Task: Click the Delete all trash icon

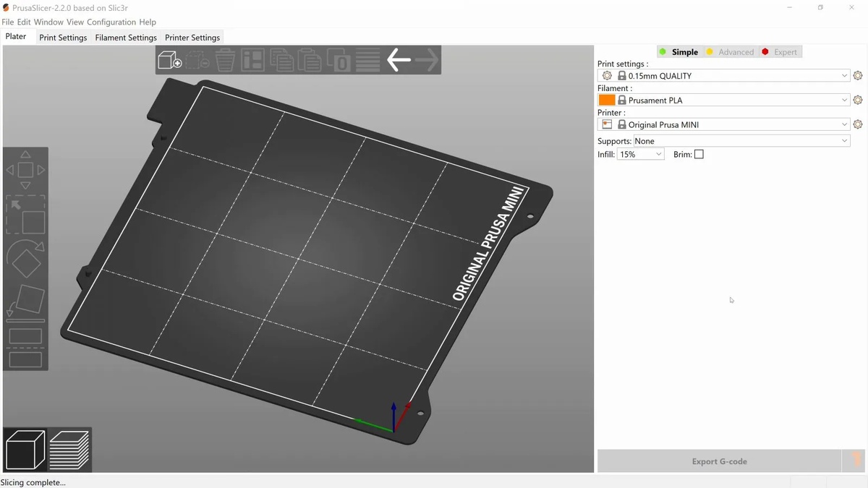Action: (x=225, y=60)
